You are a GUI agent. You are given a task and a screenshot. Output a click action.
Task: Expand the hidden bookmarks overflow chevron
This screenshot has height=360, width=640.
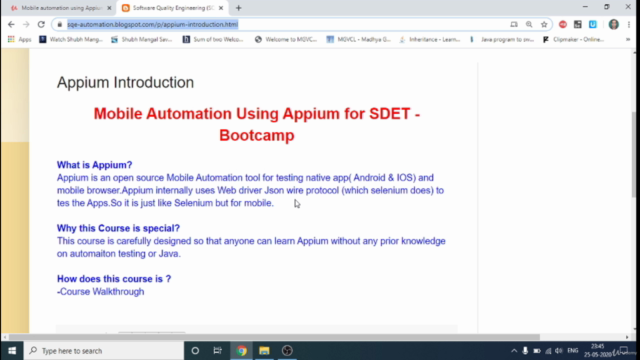[x=628, y=39]
